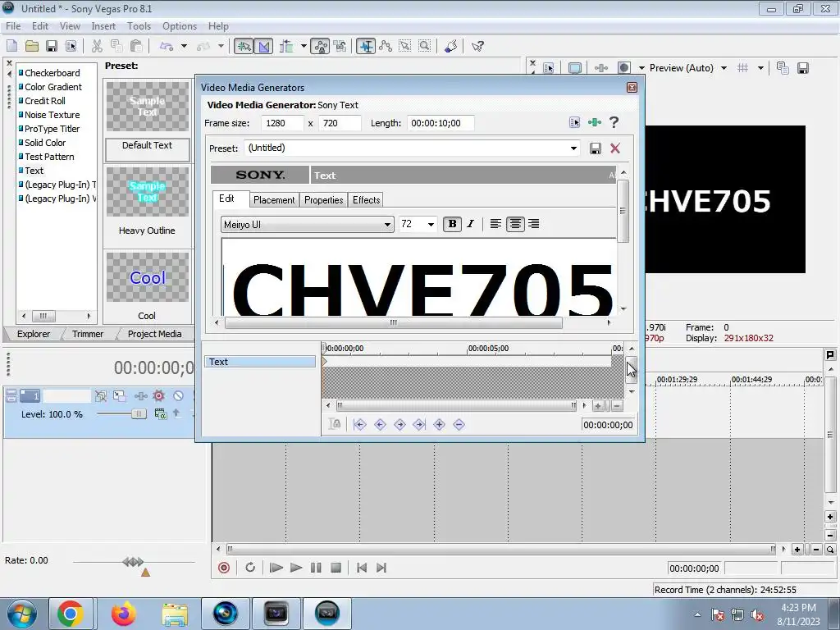Click the What's This help icon

tap(477, 46)
